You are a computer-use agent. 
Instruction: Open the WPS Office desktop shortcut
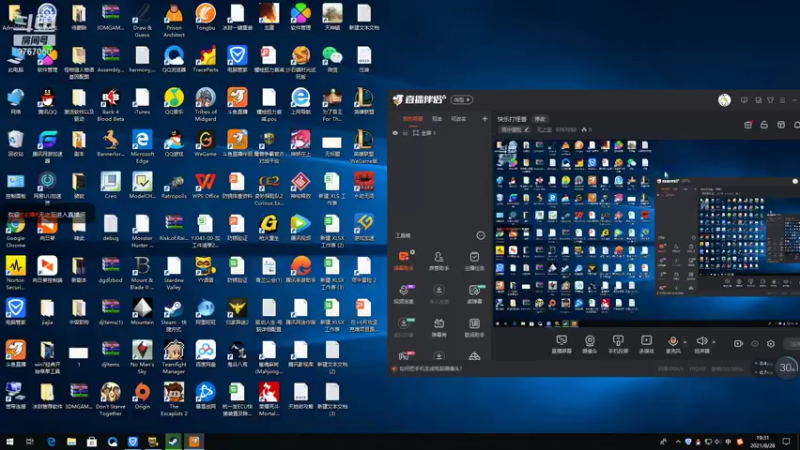click(206, 185)
